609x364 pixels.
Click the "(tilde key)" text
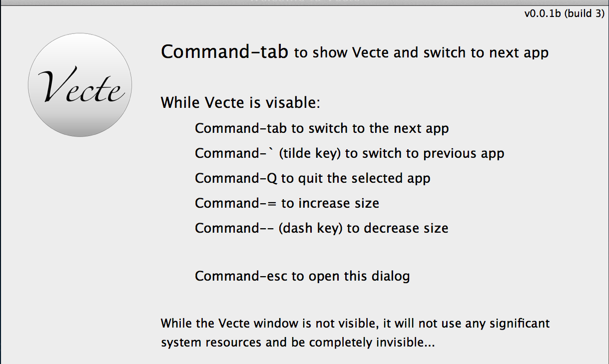pos(310,153)
